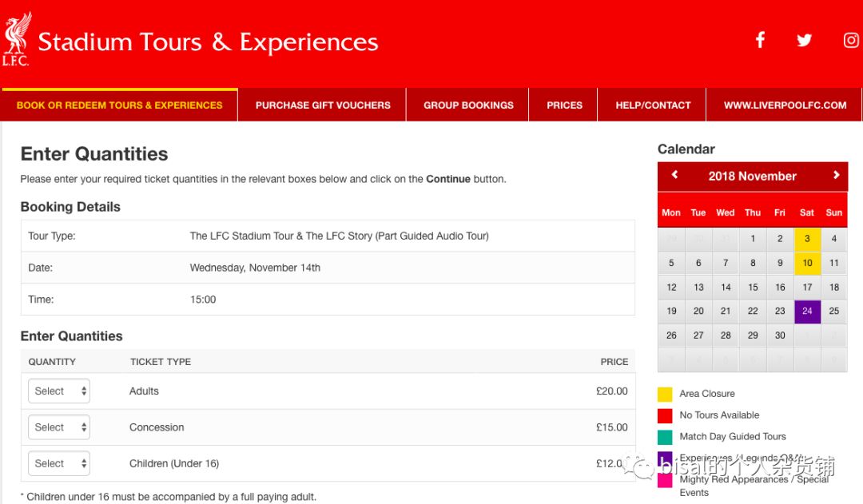Click the Sat column header in calendar
Viewport: 863px width, 504px height.
tap(807, 212)
